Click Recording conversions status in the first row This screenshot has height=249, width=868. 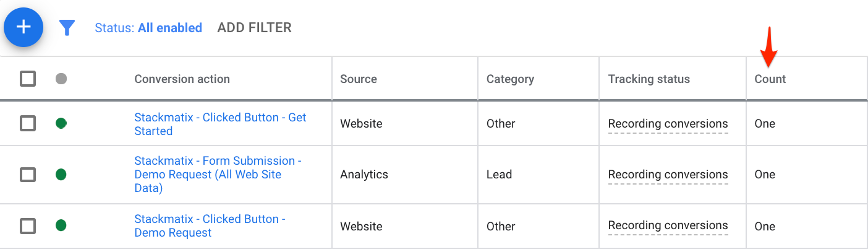[668, 124]
